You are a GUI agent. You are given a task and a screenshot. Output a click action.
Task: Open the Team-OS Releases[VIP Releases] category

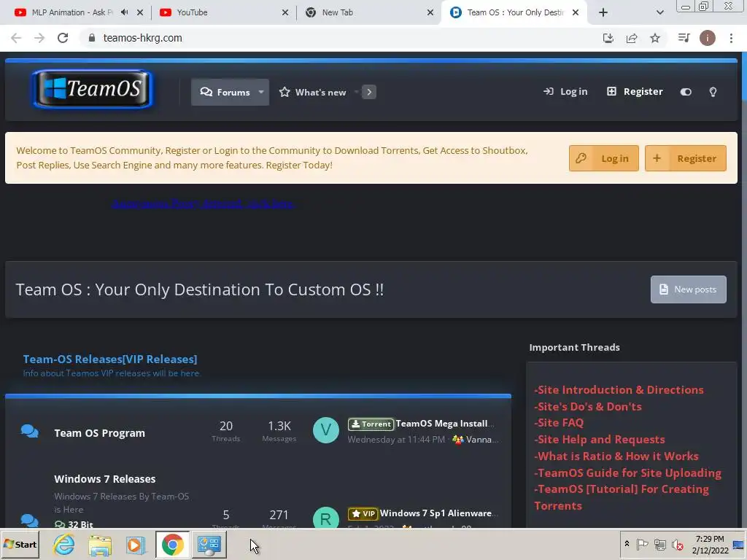(x=110, y=359)
